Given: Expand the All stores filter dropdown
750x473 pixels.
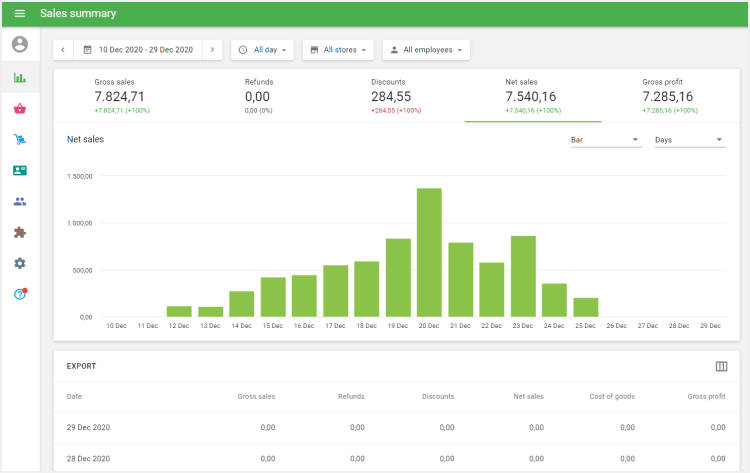Looking at the screenshot, I should pos(339,50).
